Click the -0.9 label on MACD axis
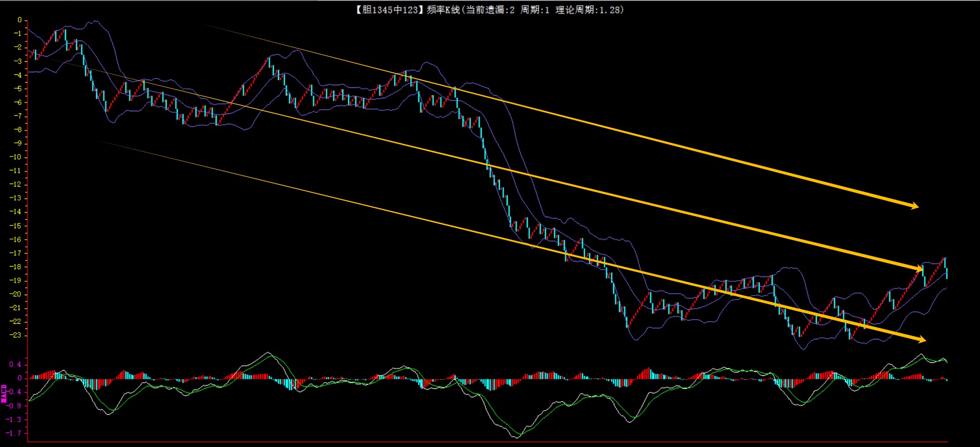This screenshot has width=980, height=447. tap(14, 405)
